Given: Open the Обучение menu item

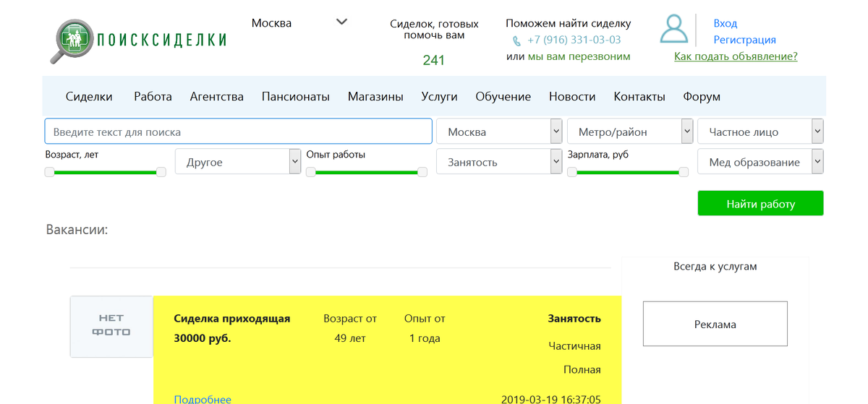Looking at the screenshot, I should pyautogui.click(x=503, y=96).
